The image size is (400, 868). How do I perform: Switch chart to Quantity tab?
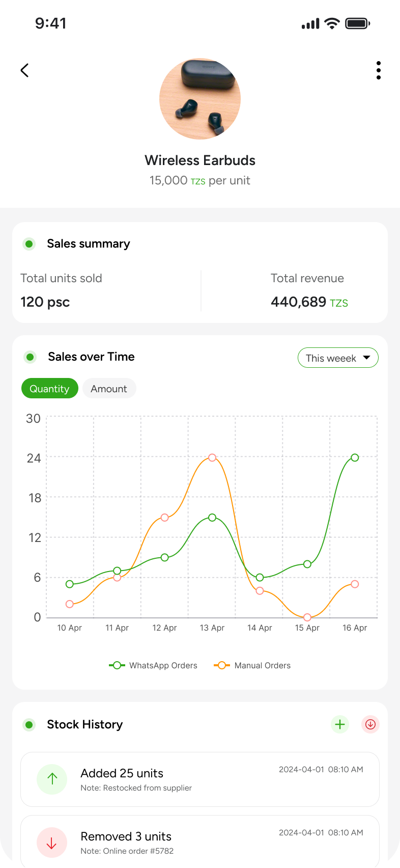(49, 388)
